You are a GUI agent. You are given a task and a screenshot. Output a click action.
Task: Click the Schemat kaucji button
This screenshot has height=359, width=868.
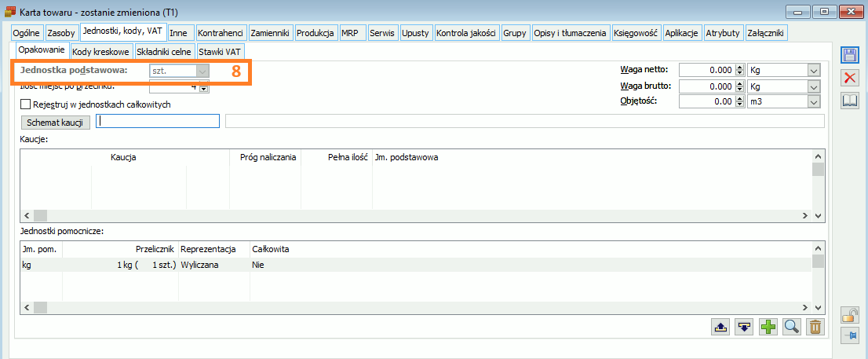[54, 122]
